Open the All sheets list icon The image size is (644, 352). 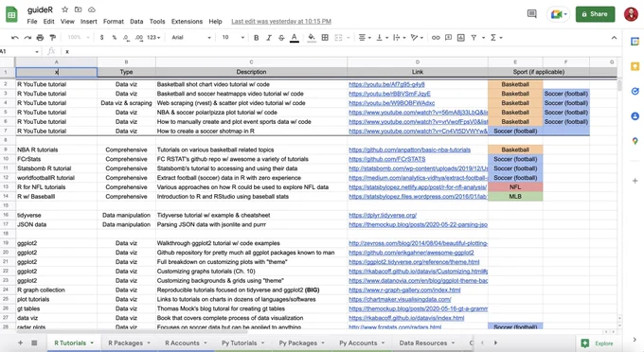click(34, 343)
